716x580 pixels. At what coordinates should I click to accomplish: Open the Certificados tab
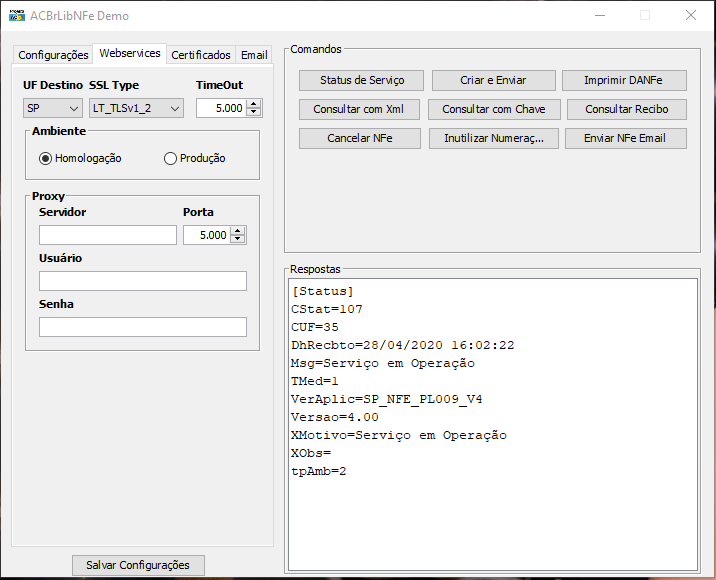(201, 55)
